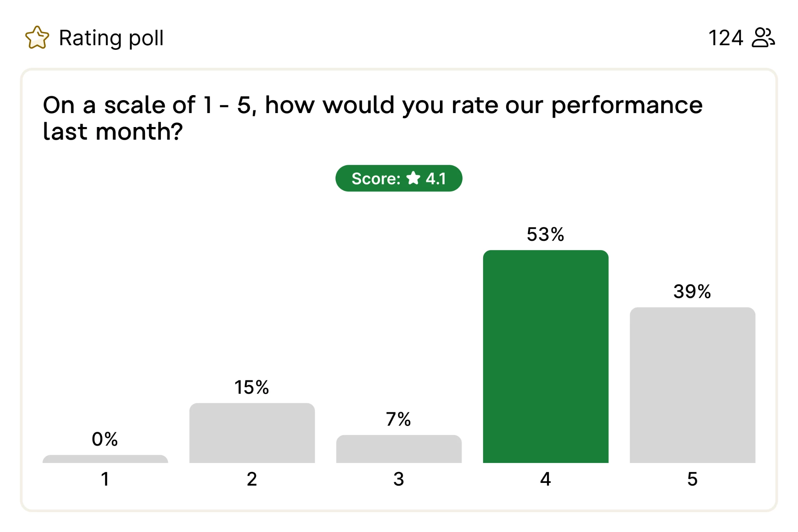The image size is (798, 532).
Task: Click the Rating poll title text
Action: [111, 38]
